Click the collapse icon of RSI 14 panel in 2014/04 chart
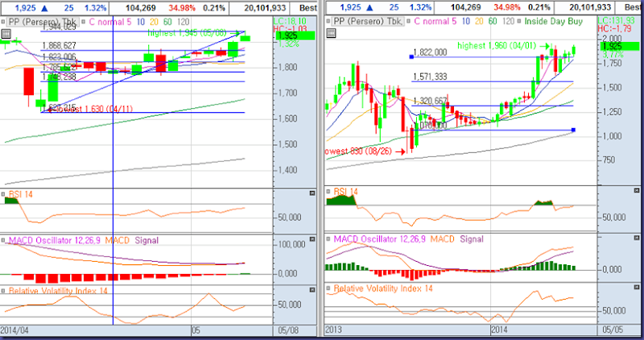 click(312, 193)
